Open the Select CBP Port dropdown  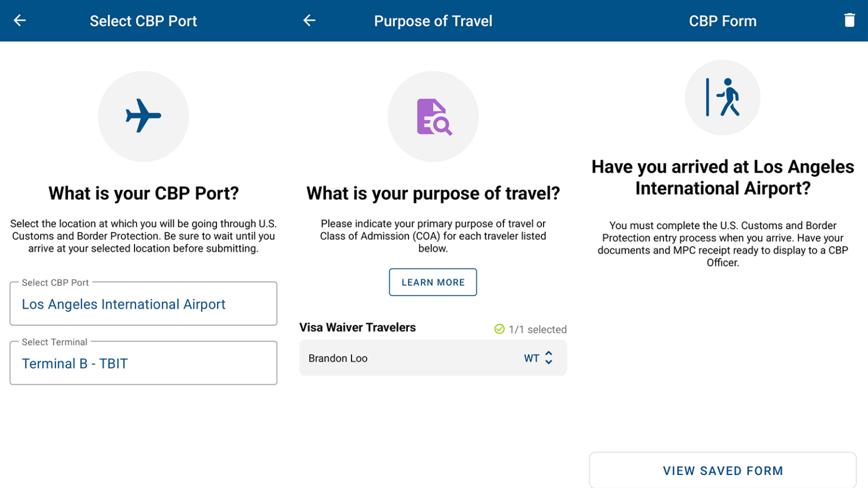coord(143,303)
